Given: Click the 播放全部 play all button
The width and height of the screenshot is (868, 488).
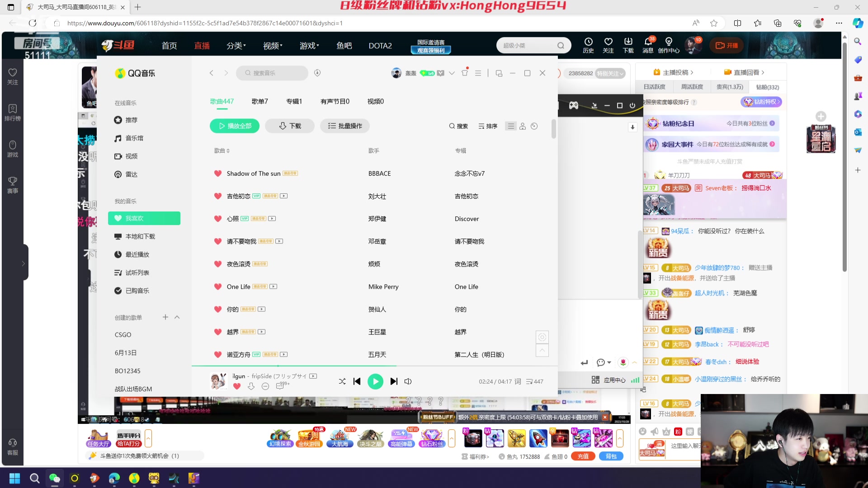Looking at the screenshot, I should 234,126.
